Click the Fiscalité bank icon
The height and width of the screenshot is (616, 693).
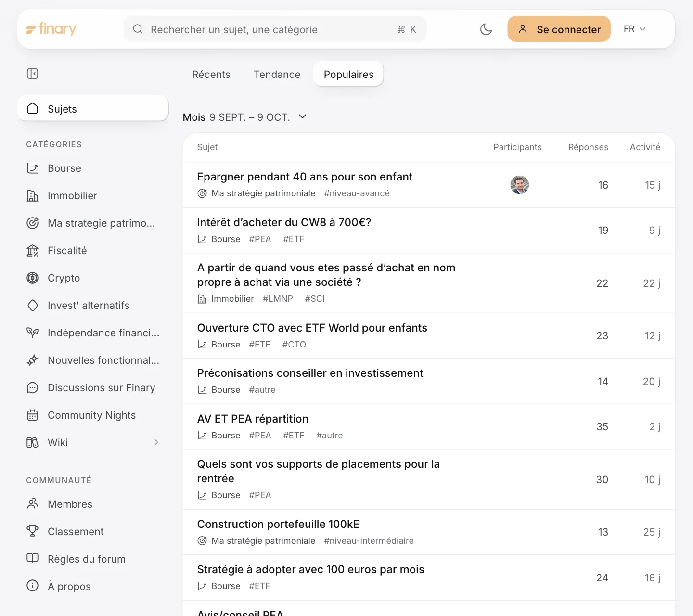32,251
